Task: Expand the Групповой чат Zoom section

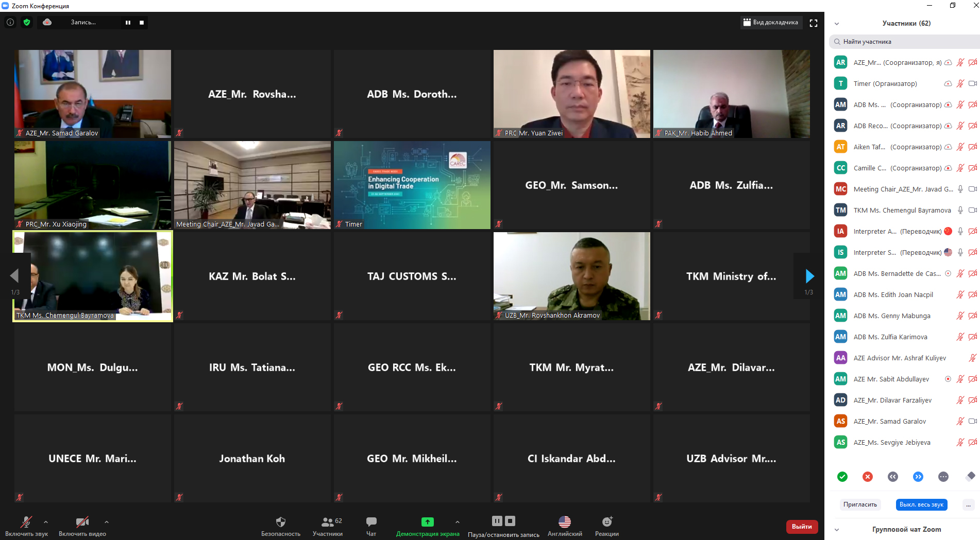Action: tap(837, 529)
